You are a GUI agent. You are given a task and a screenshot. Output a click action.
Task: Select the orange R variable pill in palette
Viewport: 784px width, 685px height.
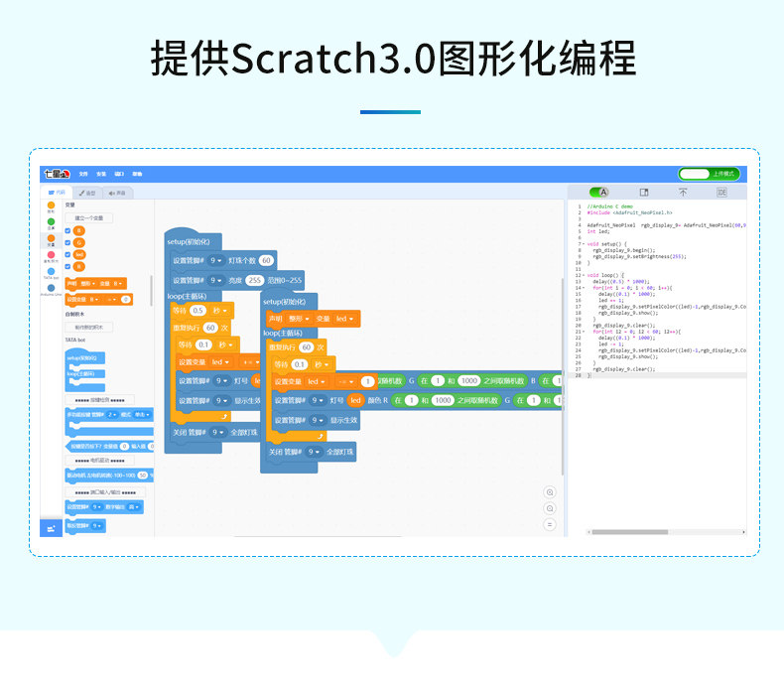click(79, 266)
